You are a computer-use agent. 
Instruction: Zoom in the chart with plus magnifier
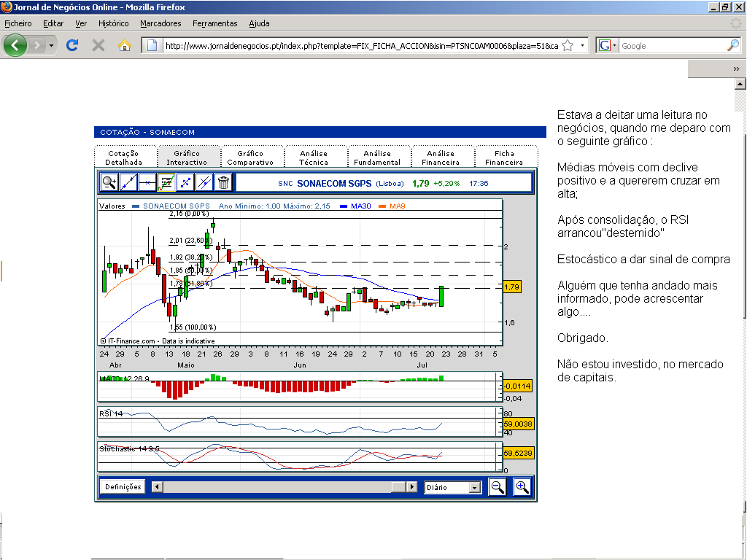522,487
